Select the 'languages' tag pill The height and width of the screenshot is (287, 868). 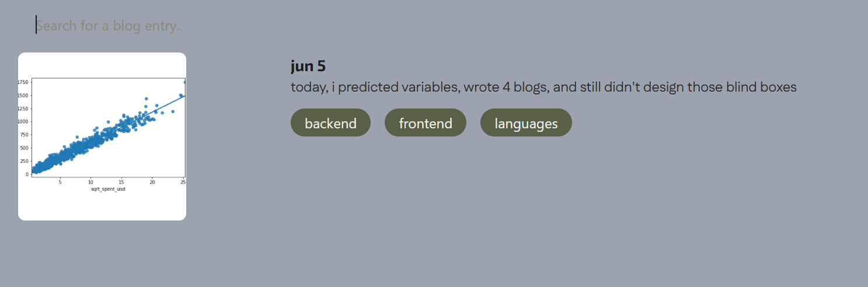526,123
